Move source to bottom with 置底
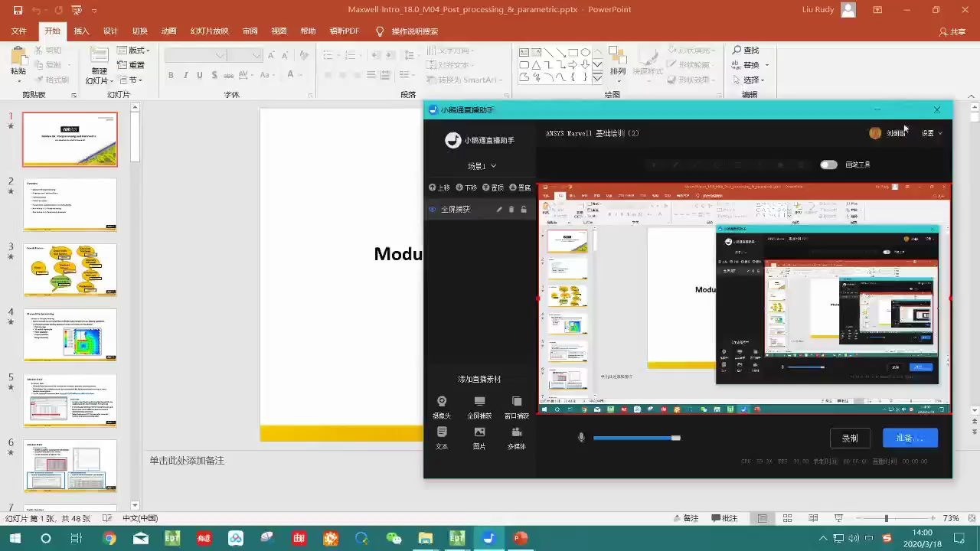Image resolution: width=980 pixels, height=551 pixels. (x=520, y=187)
